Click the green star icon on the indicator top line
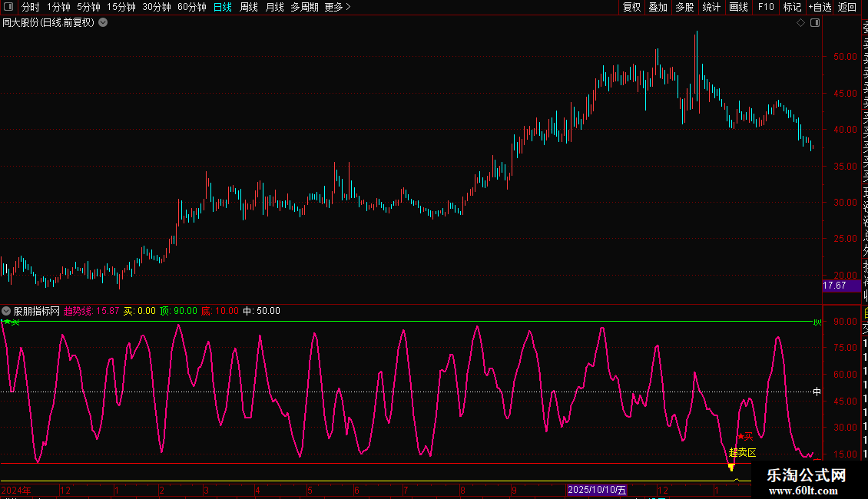This screenshot has height=499, width=868. tap(8, 322)
